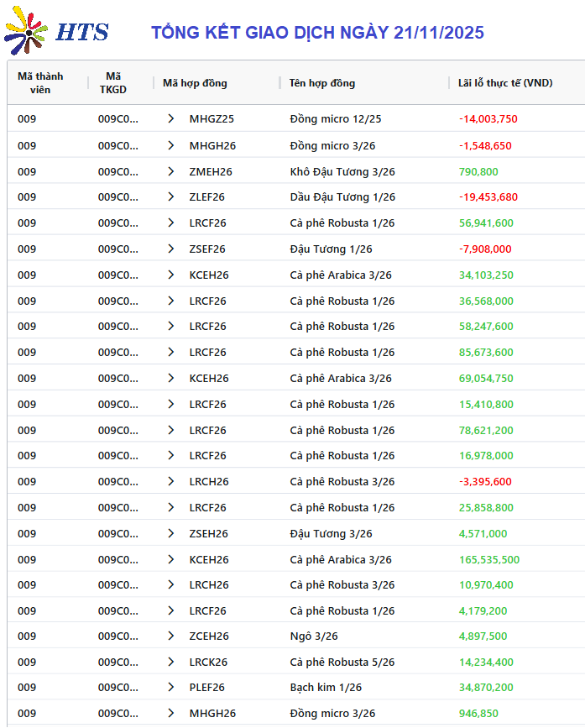The width and height of the screenshot is (585, 728).
Task: Expand the ZLEF26 contract row chevron
Action: (171, 197)
